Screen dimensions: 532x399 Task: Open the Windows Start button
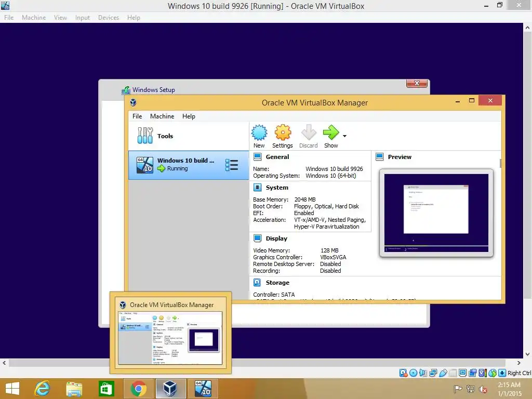click(x=12, y=389)
